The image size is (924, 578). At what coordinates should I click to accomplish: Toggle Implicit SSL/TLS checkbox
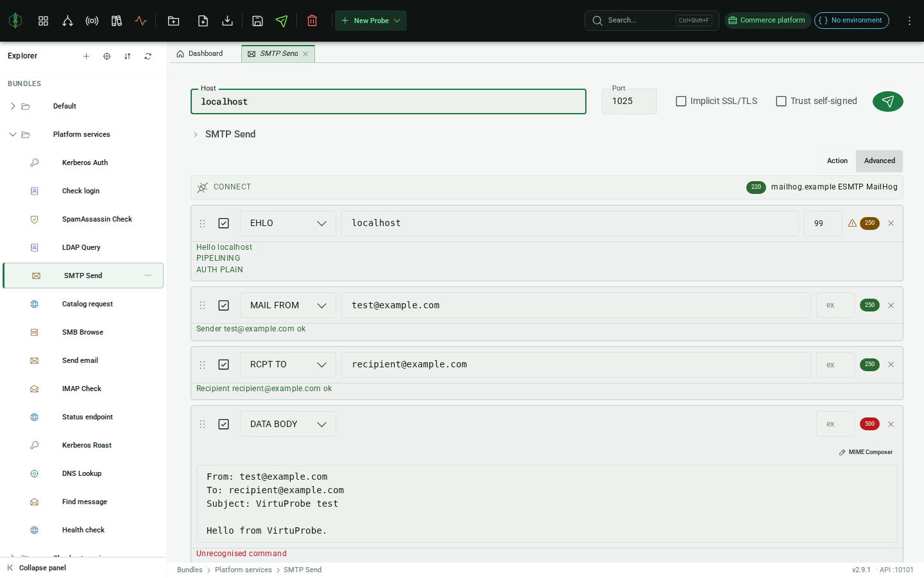pyautogui.click(x=681, y=101)
